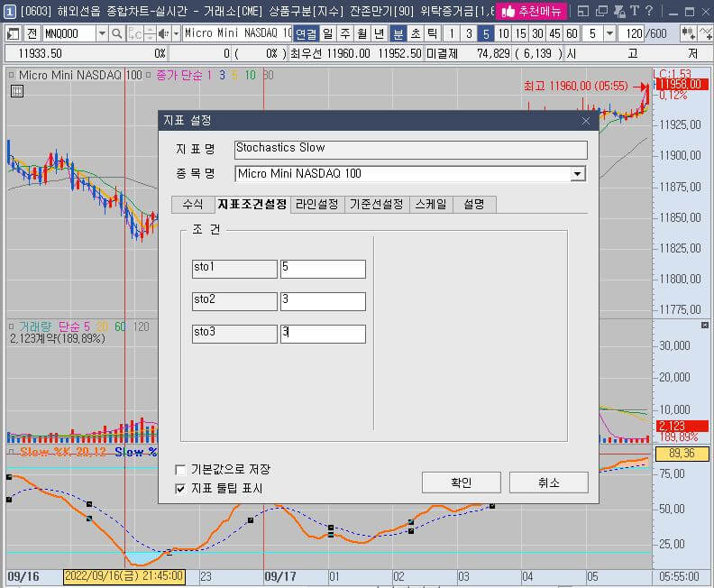Close the 지표 설정 dialog with X
The height and width of the screenshot is (588, 714).
pos(586,121)
